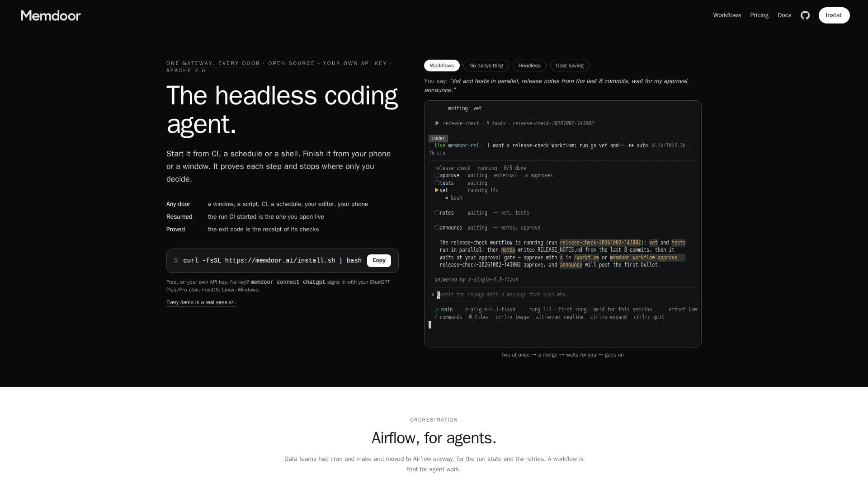Click the vet running arrow marker
Viewport: 868px width, 488px height.
tap(437, 190)
